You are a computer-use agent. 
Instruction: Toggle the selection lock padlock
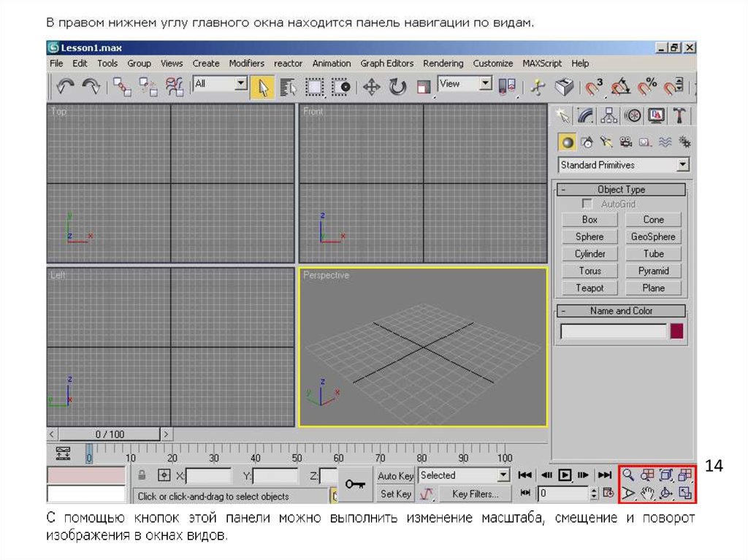[x=142, y=475]
